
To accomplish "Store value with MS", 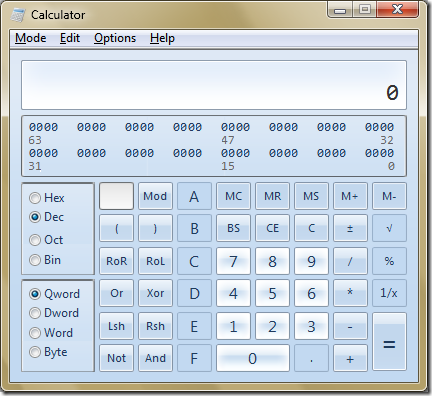I will tap(311, 196).
